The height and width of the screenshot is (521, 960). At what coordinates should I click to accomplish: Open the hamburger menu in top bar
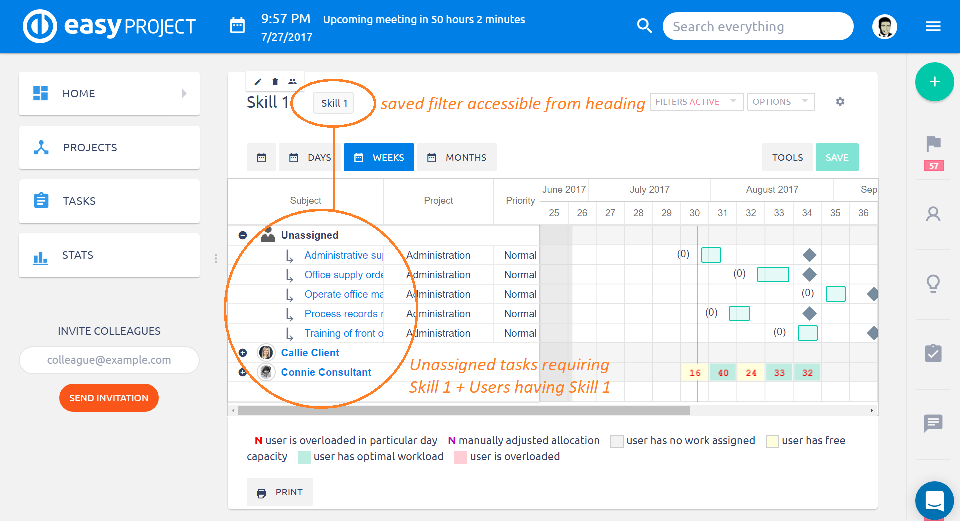[x=933, y=27]
